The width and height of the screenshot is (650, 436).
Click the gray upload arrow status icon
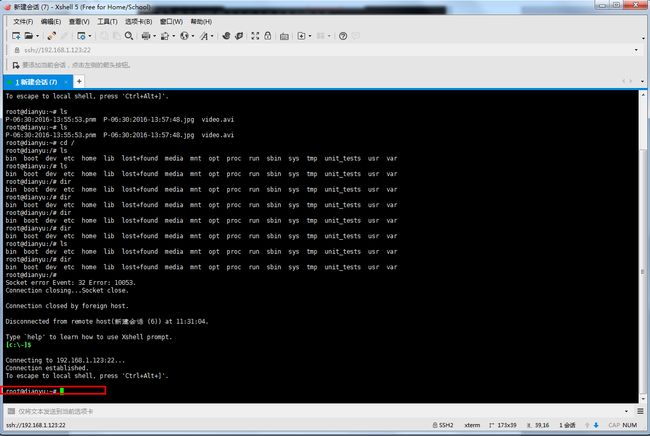[587, 425]
